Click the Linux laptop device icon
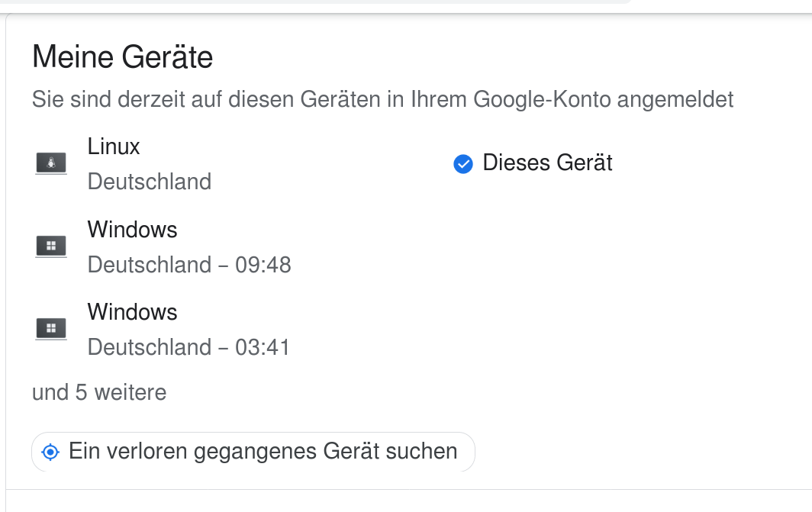This screenshot has height=512, width=812. coord(51,163)
